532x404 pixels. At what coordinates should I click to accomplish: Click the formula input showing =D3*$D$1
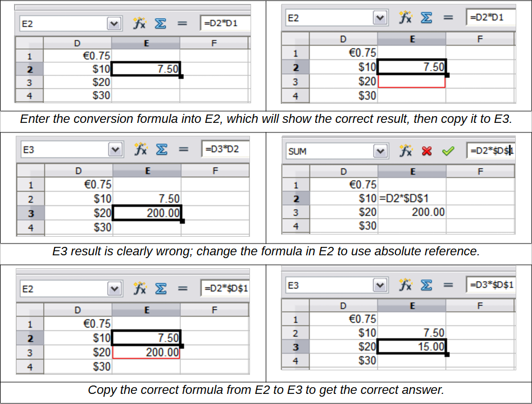click(x=490, y=285)
